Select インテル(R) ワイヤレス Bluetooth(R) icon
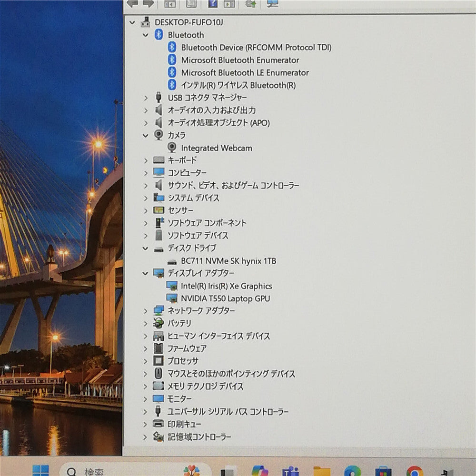476x476 pixels. click(x=172, y=85)
